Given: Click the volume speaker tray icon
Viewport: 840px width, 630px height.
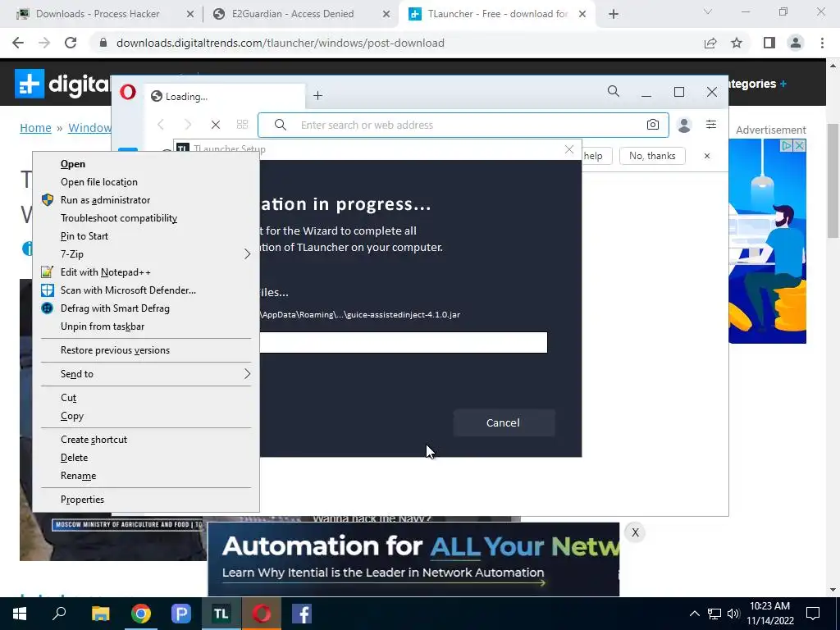Looking at the screenshot, I should coord(733,614).
